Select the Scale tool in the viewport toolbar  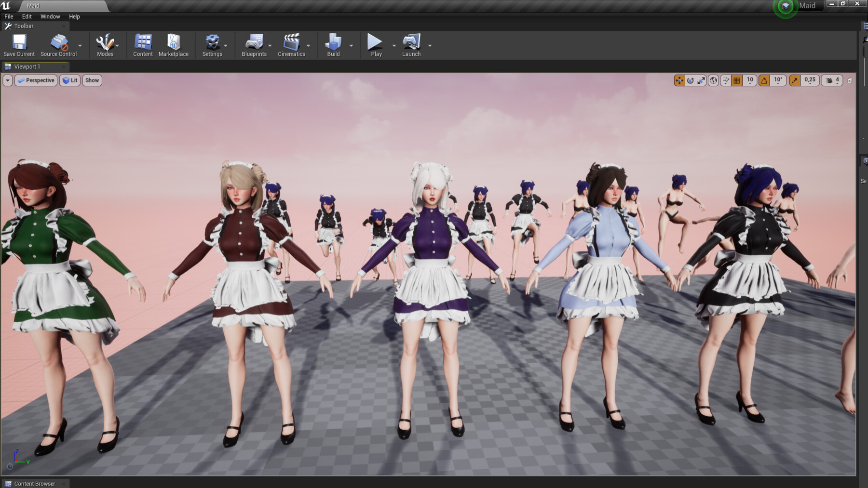(701, 80)
